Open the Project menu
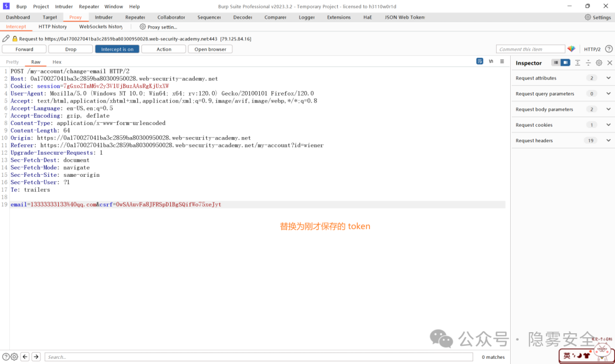The image size is (615, 364). point(41,6)
